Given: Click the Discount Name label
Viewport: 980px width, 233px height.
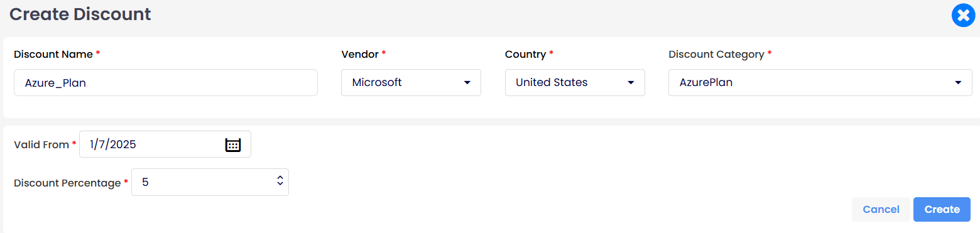Looking at the screenshot, I should 53,54.
